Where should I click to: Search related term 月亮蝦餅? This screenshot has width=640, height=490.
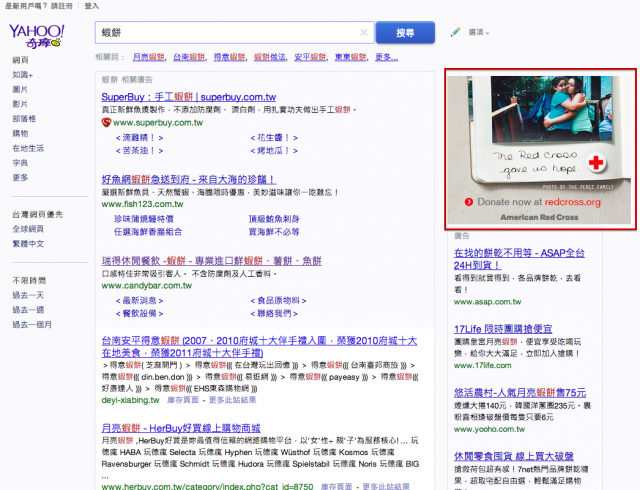coord(149,57)
